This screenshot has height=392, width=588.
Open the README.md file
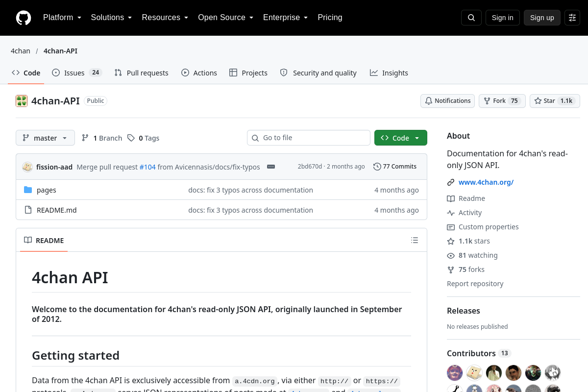[x=57, y=210]
